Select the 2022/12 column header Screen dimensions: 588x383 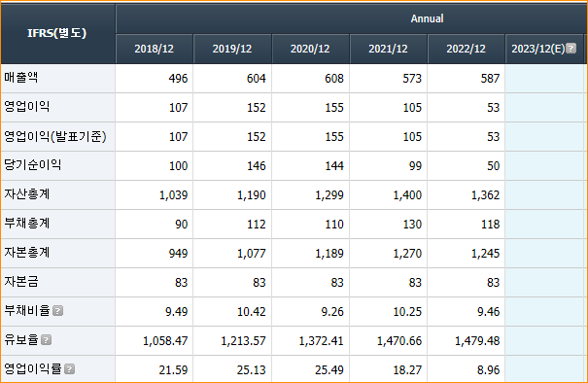[x=467, y=49]
